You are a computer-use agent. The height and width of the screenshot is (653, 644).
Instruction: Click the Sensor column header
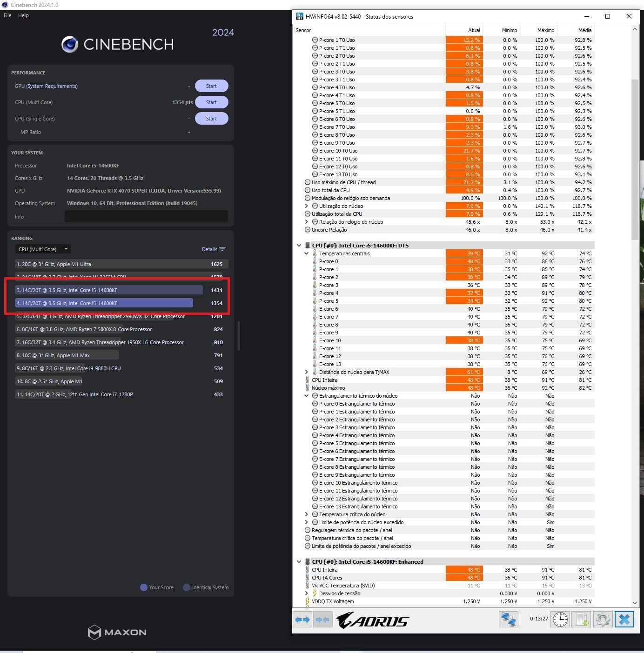[x=369, y=30]
